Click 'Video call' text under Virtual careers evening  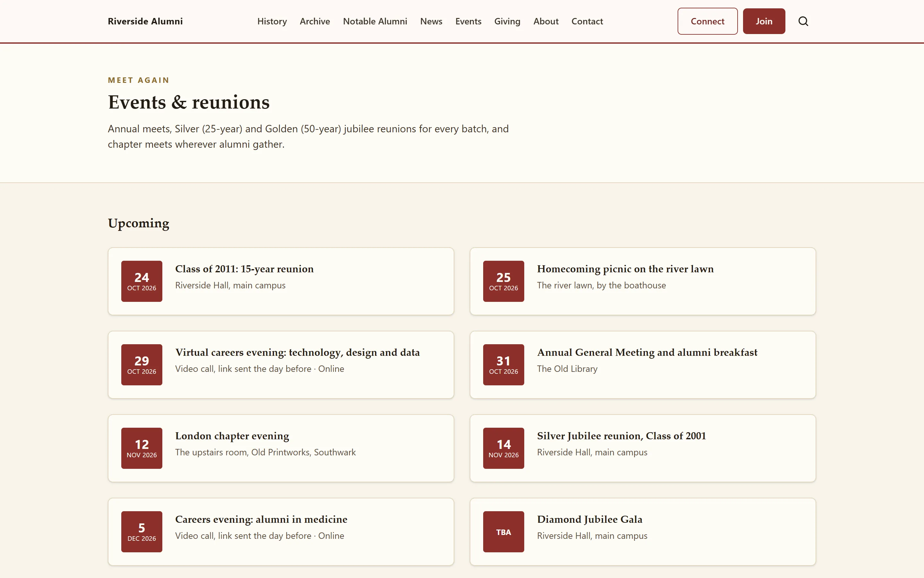pos(260,369)
